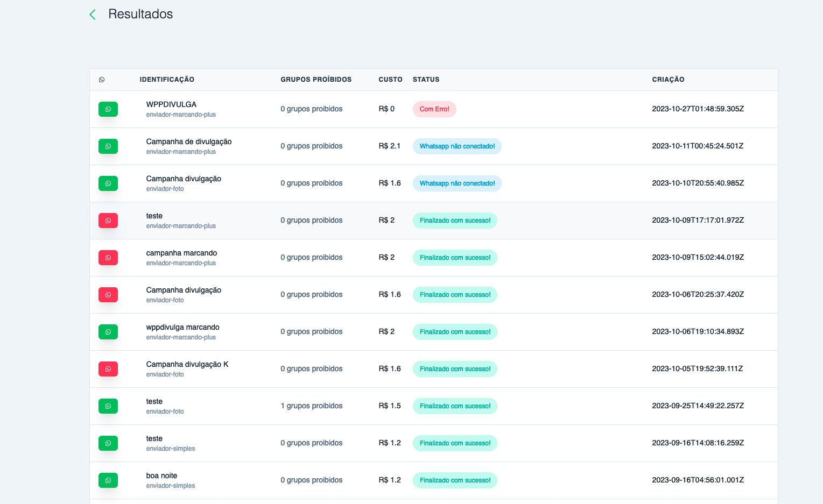Click the IDENTIFICAÇÃO column header

coord(167,80)
